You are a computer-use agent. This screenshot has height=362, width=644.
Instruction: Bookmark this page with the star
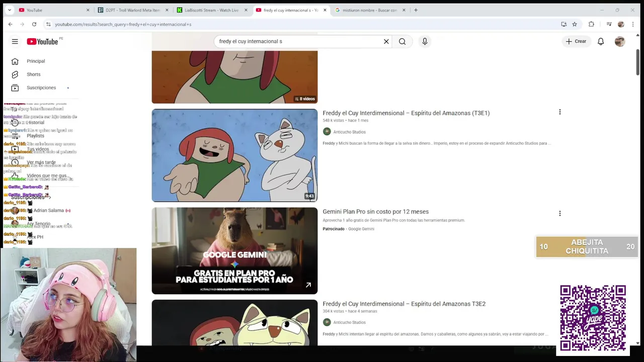(575, 24)
